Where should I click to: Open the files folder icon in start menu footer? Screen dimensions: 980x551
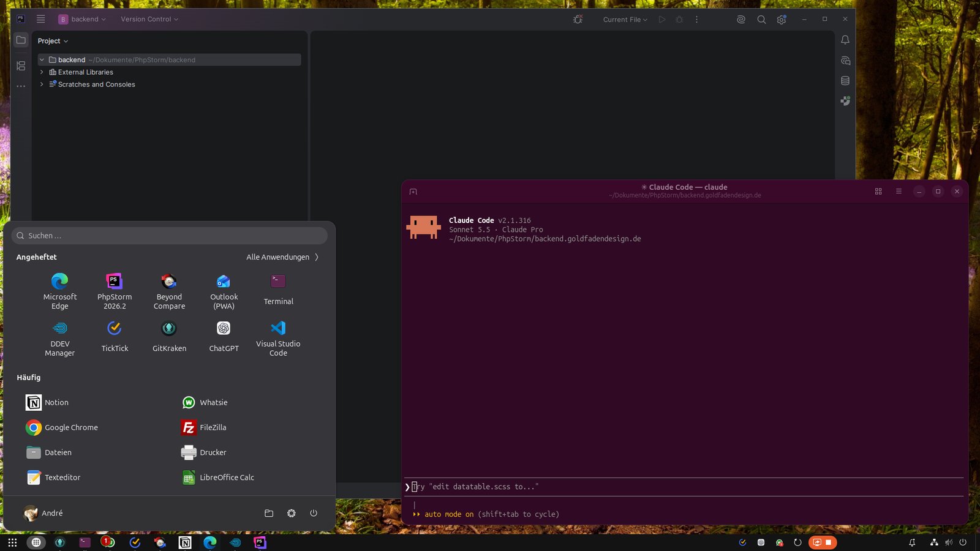point(269,513)
